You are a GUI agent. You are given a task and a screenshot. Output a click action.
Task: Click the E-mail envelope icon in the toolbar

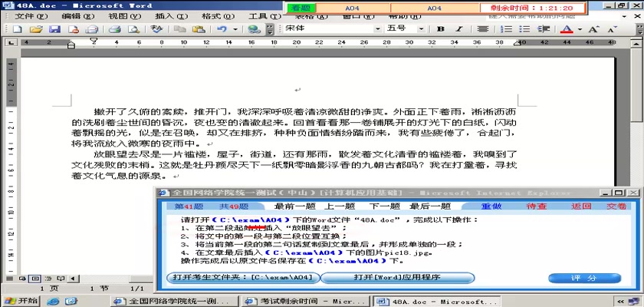coord(91,29)
